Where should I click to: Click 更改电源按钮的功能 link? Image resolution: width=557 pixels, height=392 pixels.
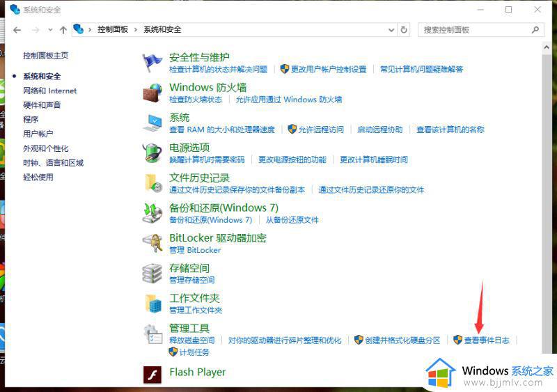click(292, 159)
